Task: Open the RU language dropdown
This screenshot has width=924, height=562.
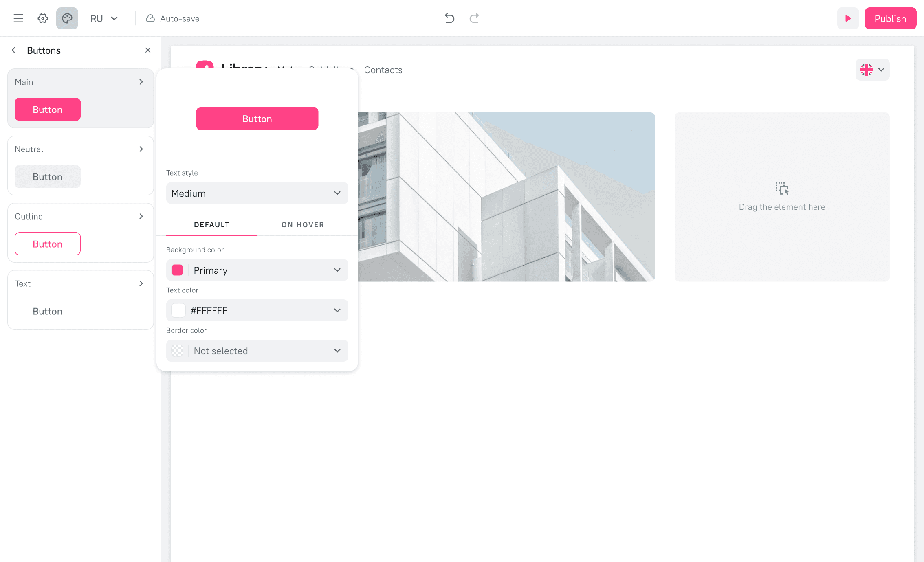Action: pos(104,18)
